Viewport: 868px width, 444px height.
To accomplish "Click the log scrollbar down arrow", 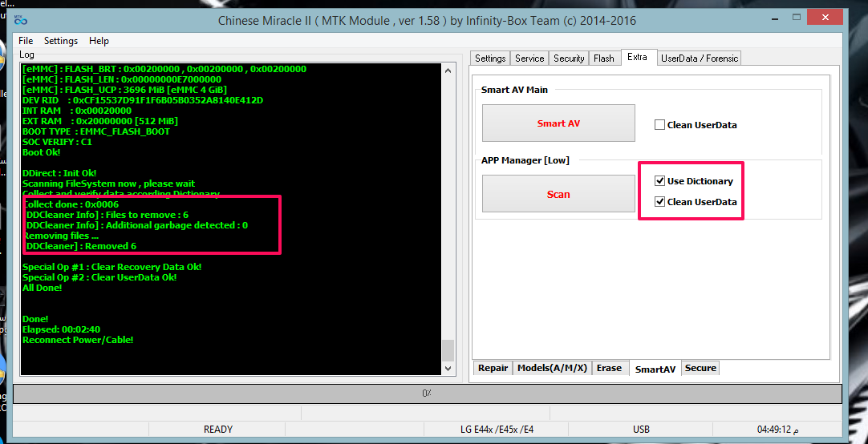I will (448, 368).
